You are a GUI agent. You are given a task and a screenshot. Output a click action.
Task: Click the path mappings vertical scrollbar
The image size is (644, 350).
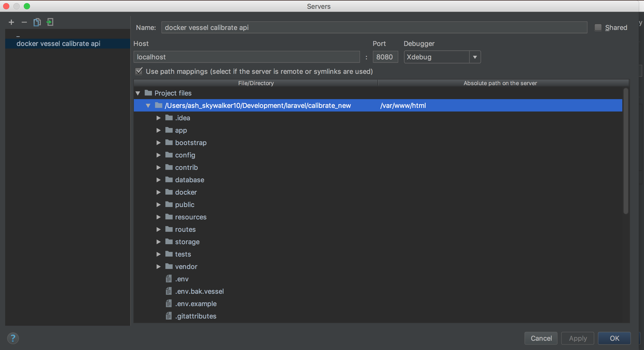click(x=626, y=151)
